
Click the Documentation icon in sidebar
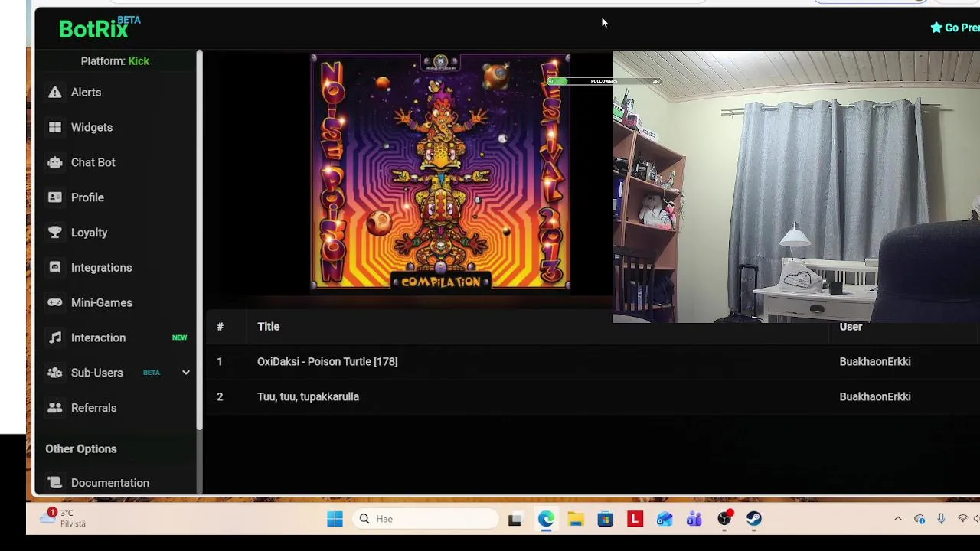point(55,483)
